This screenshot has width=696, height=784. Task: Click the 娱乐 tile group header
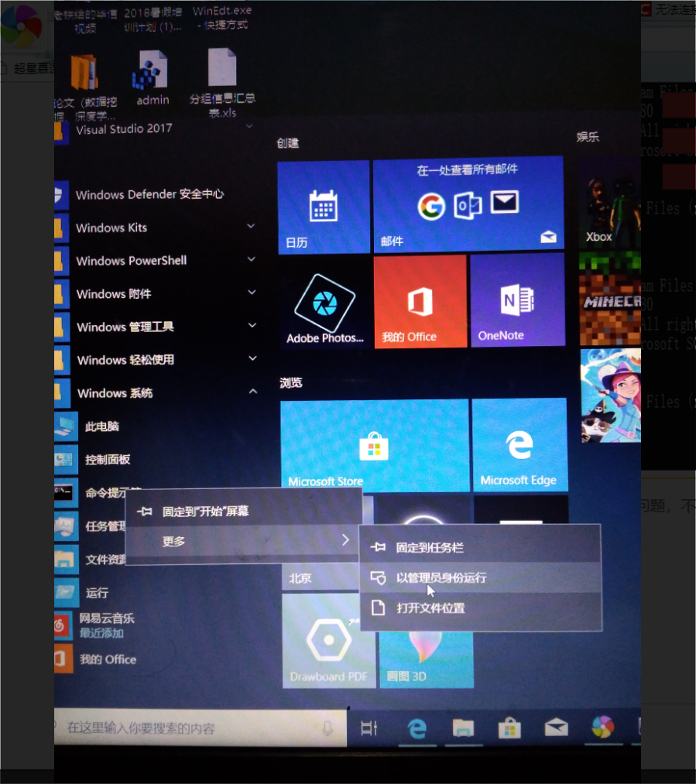click(x=588, y=136)
